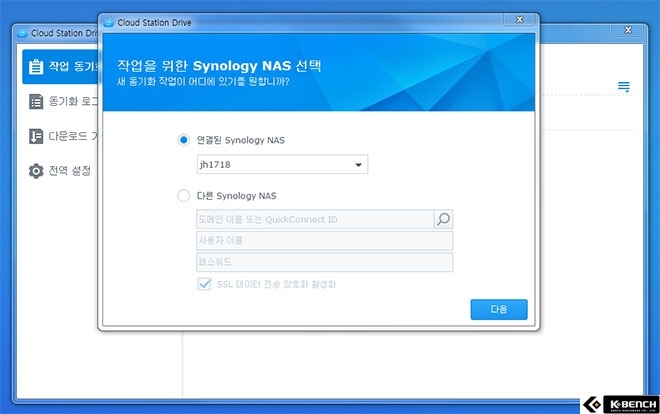The height and width of the screenshot is (414, 660).
Task: Open 전역 설정 global settings tab
Action: pyautogui.click(x=60, y=171)
